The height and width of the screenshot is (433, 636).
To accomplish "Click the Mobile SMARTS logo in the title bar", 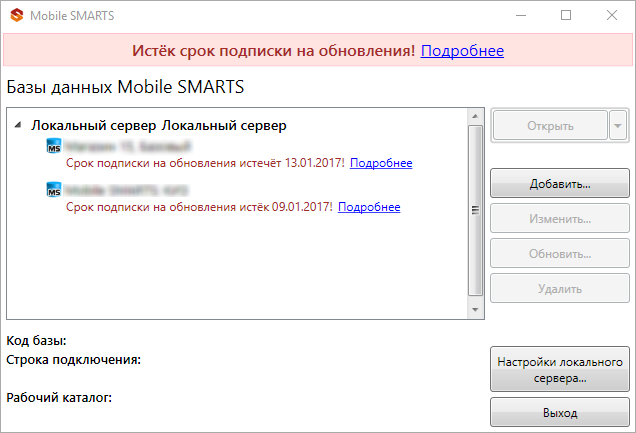I will click(x=17, y=15).
